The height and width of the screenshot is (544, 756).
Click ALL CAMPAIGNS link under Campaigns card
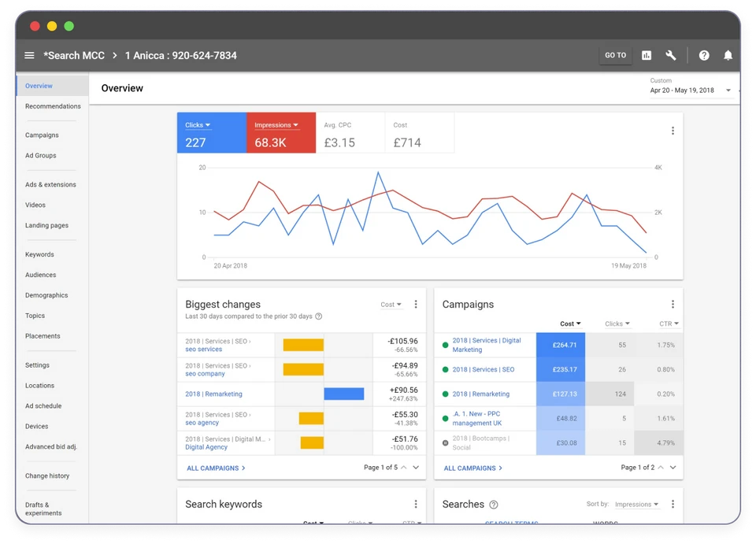(473, 468)
